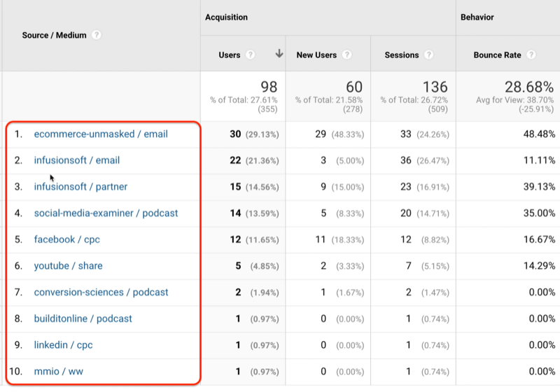Select New Users value 11 (18.33%)
Viewport: 560px width, 392px height.
[x=339, y=240]
